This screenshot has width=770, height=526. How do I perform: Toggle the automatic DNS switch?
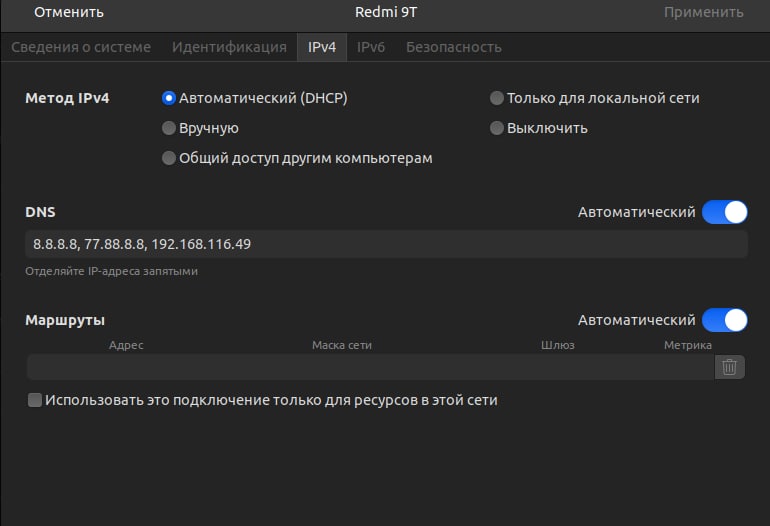(x=724, y=212)
